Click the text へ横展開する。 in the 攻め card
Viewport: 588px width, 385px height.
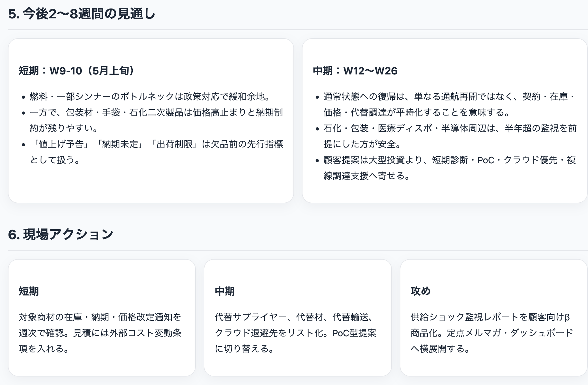440,349
